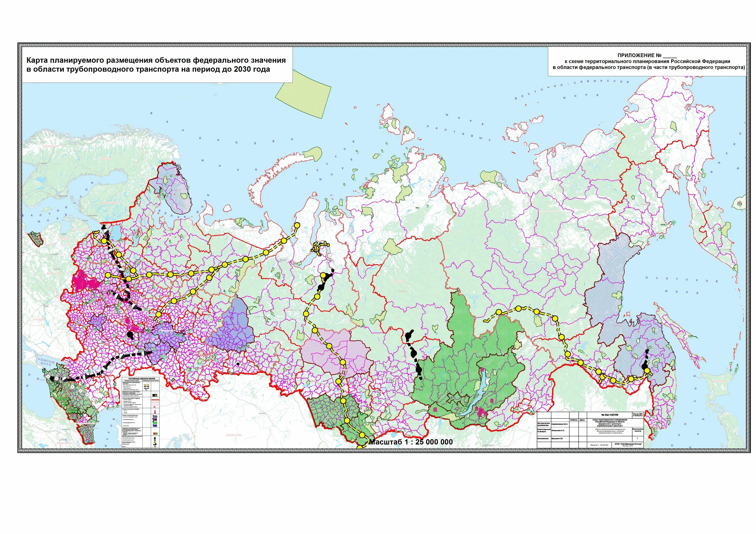The height and width of the screenshot is (534, 756).
Task: Click the bright green zone swatch in legend
Action: click(155, 423)
